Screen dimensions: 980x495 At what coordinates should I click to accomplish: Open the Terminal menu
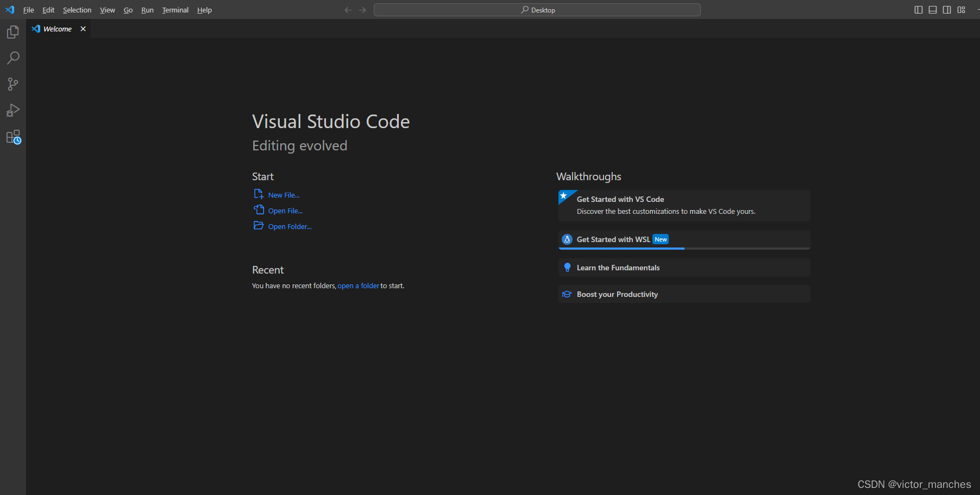(175, 10)
